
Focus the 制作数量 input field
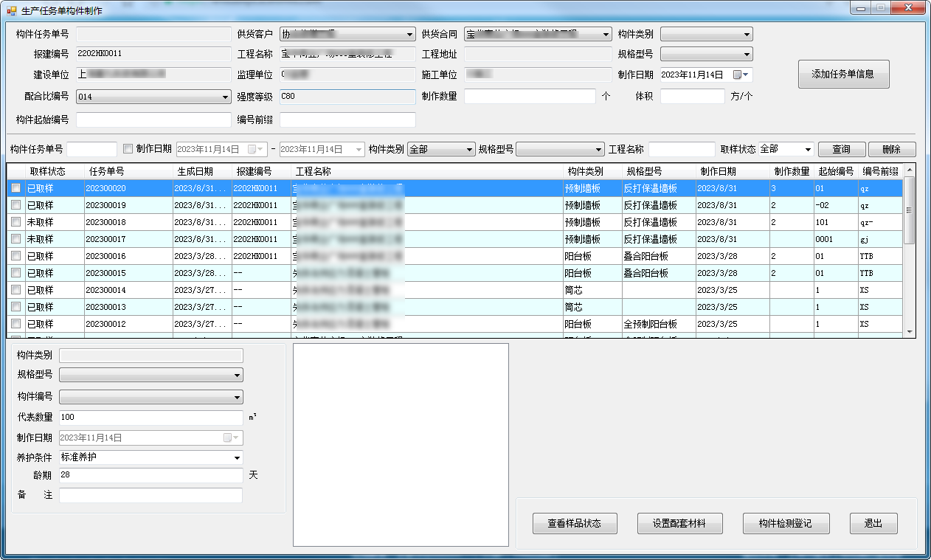[x=529, y=97]
